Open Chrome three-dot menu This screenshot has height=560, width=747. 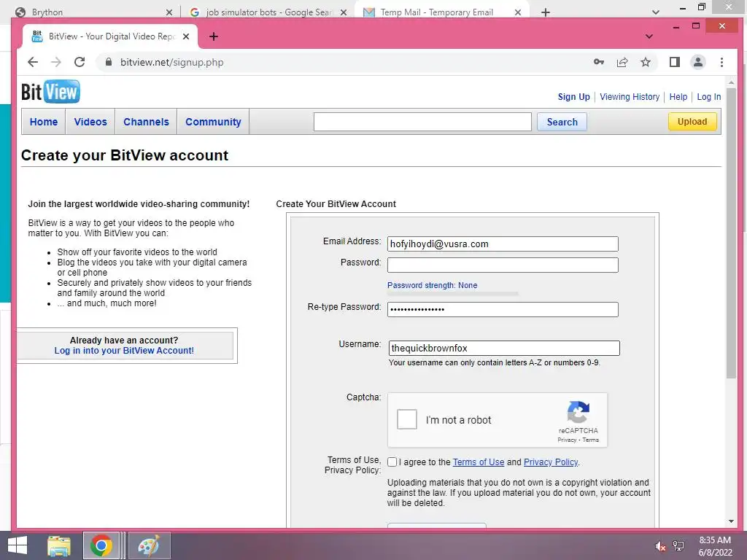pyautogui.click(x=721, y=62)
